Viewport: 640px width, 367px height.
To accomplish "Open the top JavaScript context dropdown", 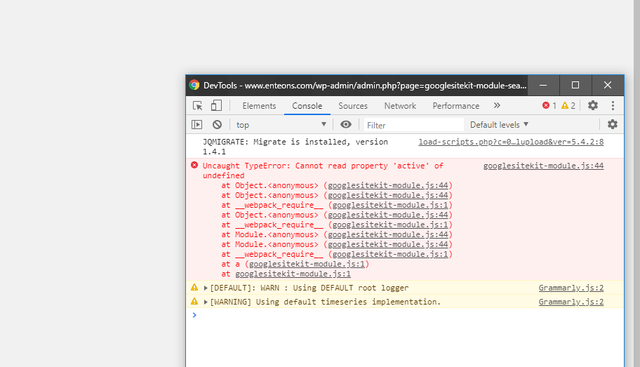I will 281,125.
